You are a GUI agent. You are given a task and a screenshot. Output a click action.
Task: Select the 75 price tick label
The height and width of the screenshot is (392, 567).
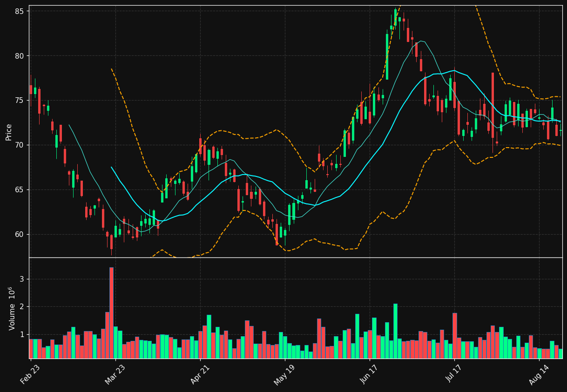[20, 100]
